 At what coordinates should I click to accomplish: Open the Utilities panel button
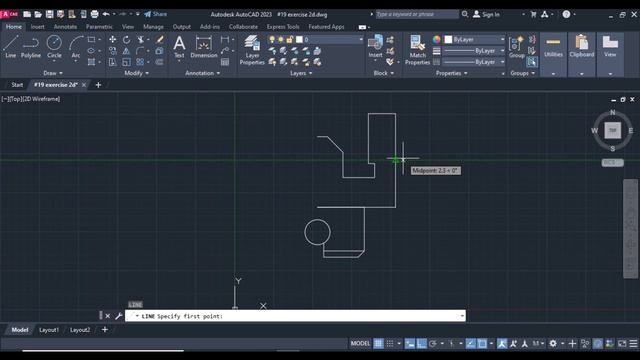553,55
